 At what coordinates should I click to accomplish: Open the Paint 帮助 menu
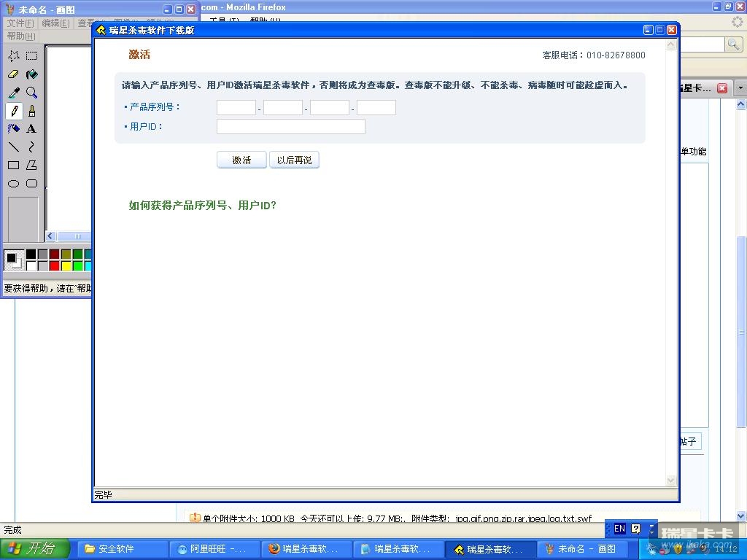[21, 36]
